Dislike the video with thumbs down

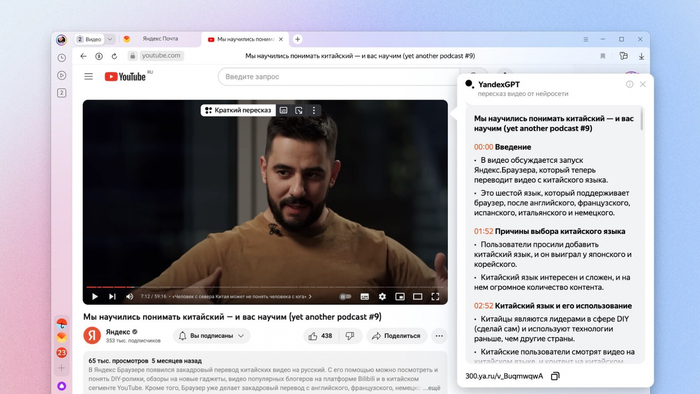coord(350,336)
